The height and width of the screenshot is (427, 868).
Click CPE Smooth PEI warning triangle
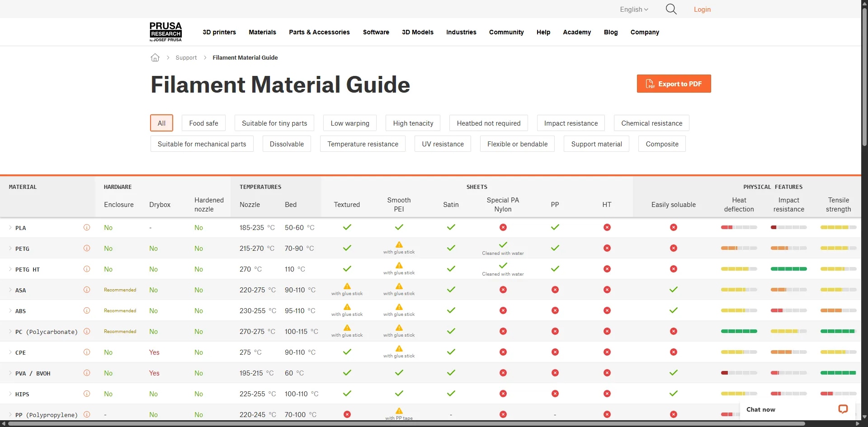(399, 348)
